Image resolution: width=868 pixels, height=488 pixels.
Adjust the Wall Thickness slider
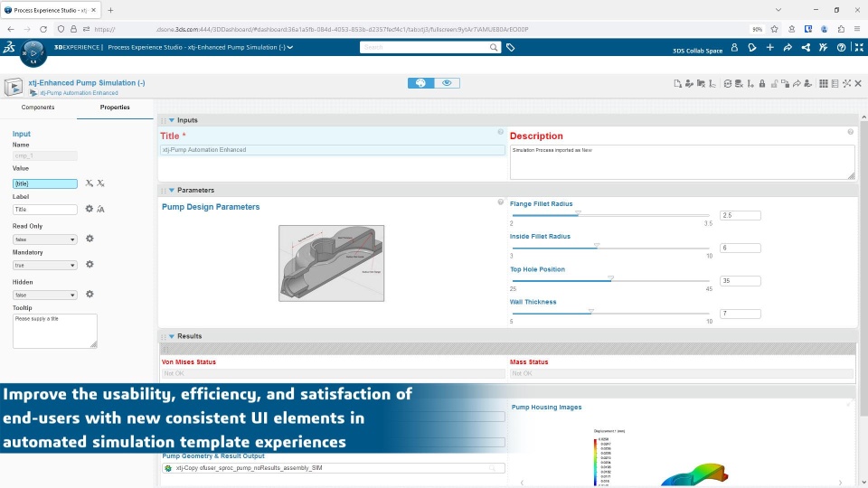610,314
